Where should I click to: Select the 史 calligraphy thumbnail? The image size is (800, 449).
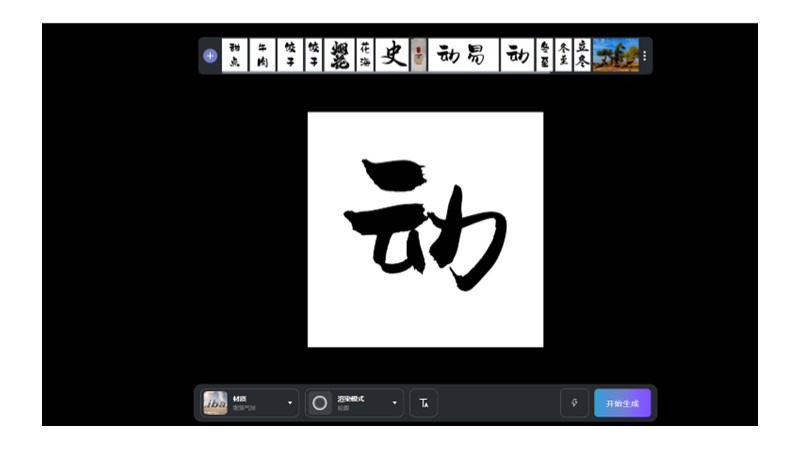coord(393,56)
